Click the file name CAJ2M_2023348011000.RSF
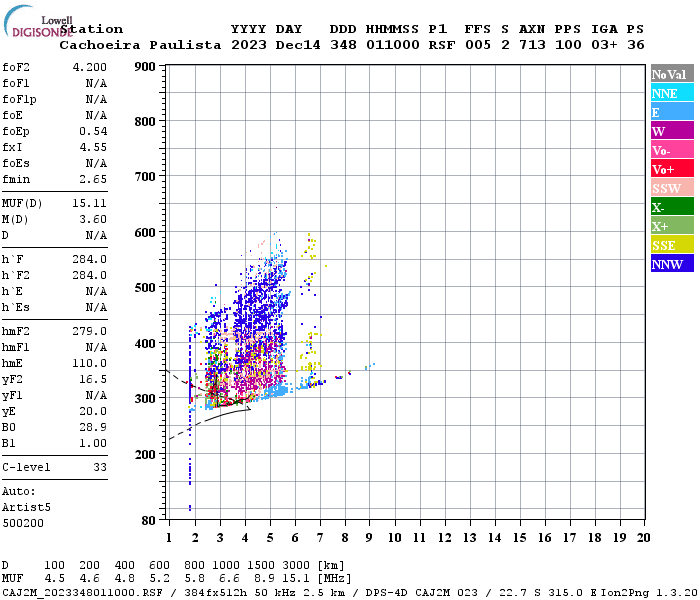This screenshot has height=600, width=700. pyautogui.click(x=83, y=592)
